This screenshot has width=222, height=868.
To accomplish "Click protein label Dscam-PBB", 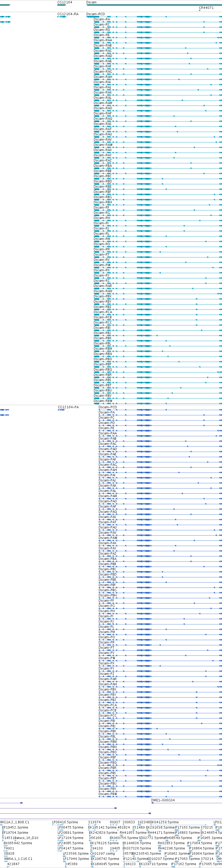I will (x=107, y=564).
